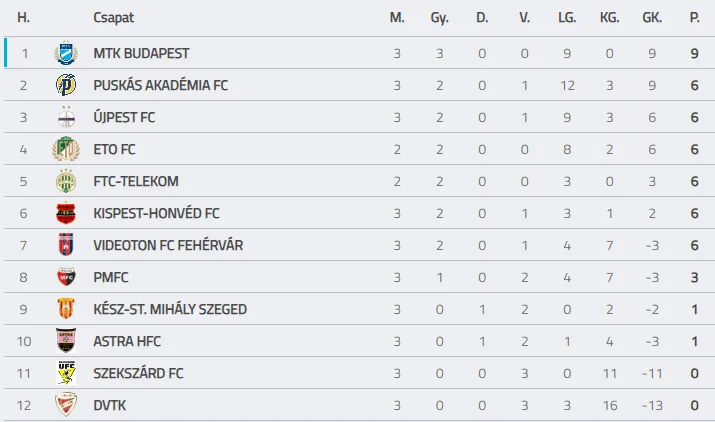Click the H. position column header

pyautogui.click(x=23, y=18)
